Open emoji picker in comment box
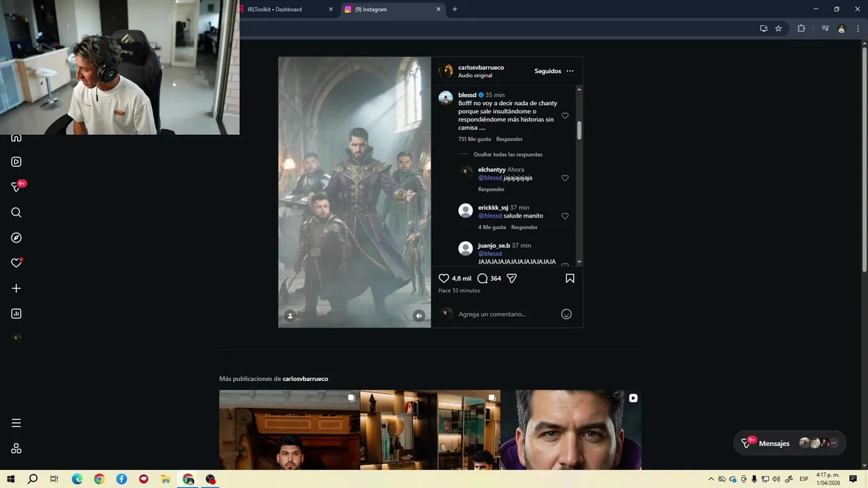Screen dimensions: 868x488 pos(566,314)
